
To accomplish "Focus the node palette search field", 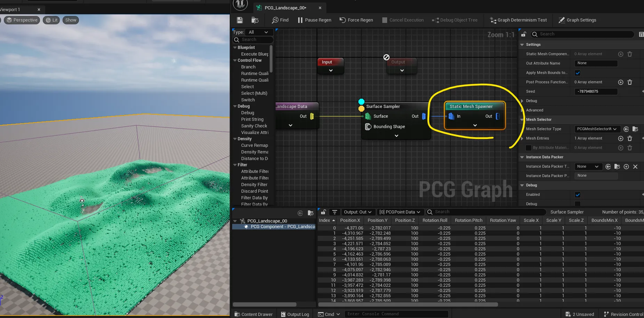I will (x=253, y=40).
